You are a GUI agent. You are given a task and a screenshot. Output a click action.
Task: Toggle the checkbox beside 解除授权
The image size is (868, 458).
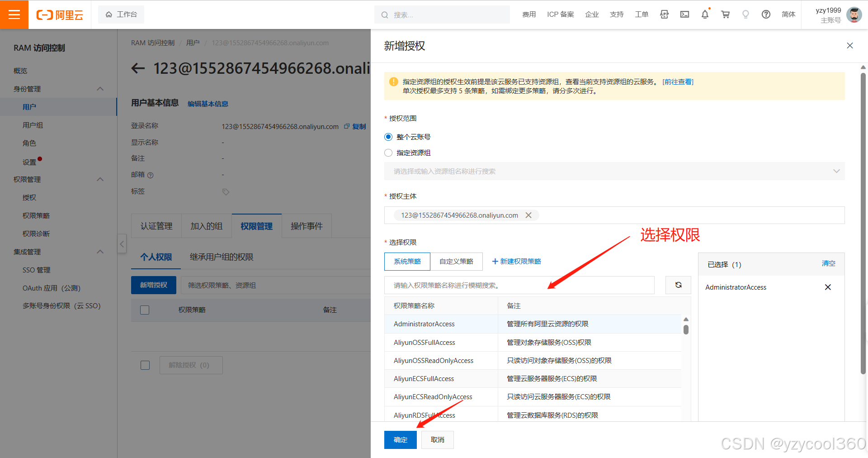click(145, 365)
